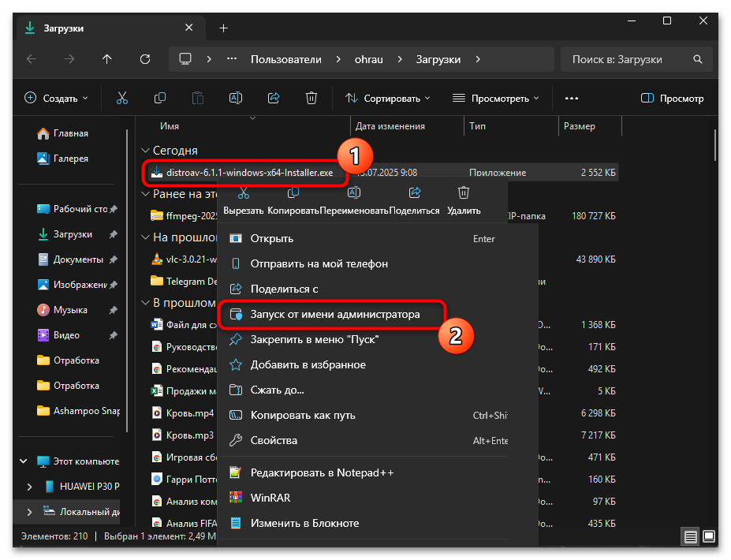Click the Delete icon in context menu
Viewport: 731px width, 560px height.
tap(464, 193)
